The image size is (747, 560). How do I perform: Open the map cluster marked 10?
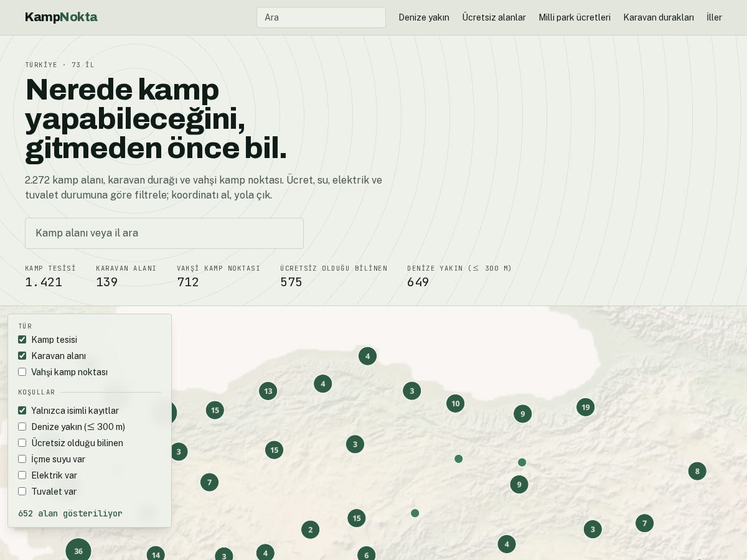point(455,403)
